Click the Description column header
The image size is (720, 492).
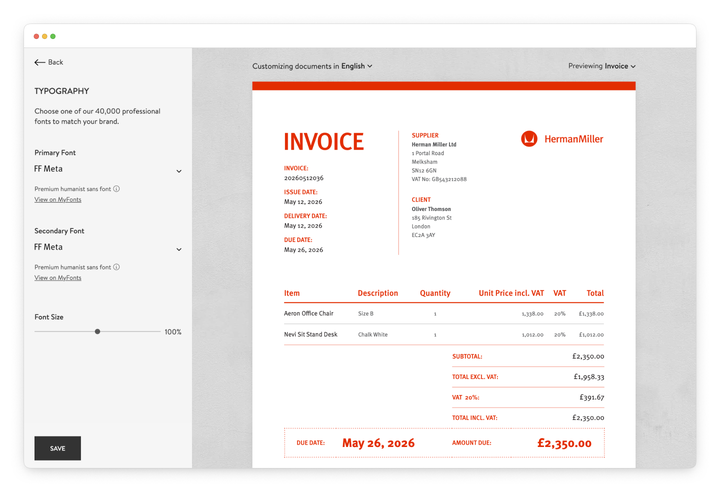point(378,293)
